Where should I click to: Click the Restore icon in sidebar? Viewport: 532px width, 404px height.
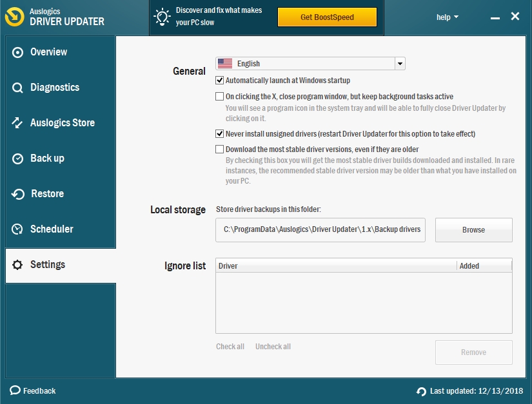click(x=18, y=194)
